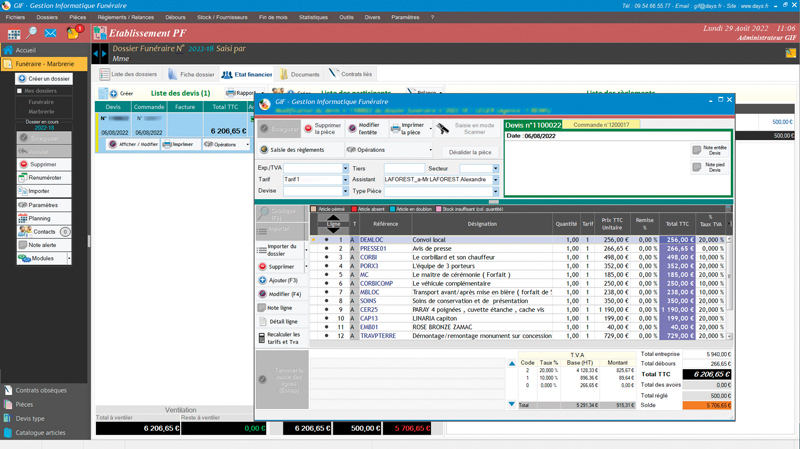Viewport: 800px width, 449px height.
Task: Switch to Documents tab
Action: 299,74
